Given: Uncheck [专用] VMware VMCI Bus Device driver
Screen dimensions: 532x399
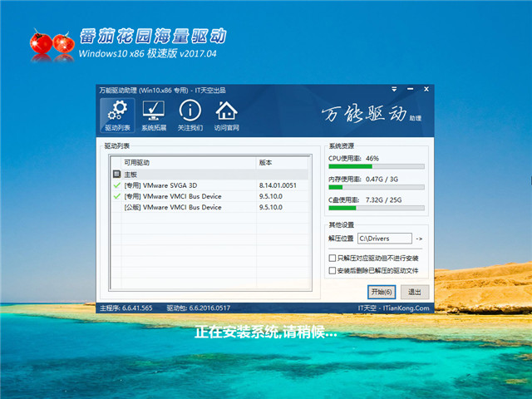Looking at the screenshot, I should pyautogui.click(x=117, y=196).
